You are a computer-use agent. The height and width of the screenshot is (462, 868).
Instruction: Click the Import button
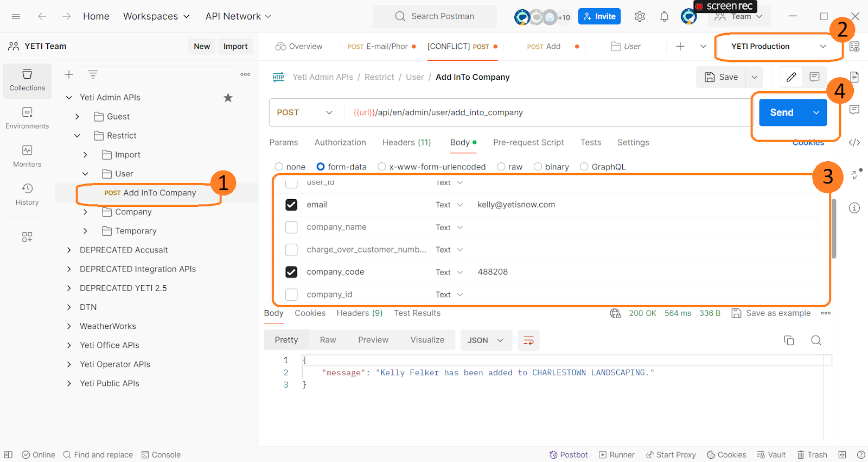coord(235,47)
